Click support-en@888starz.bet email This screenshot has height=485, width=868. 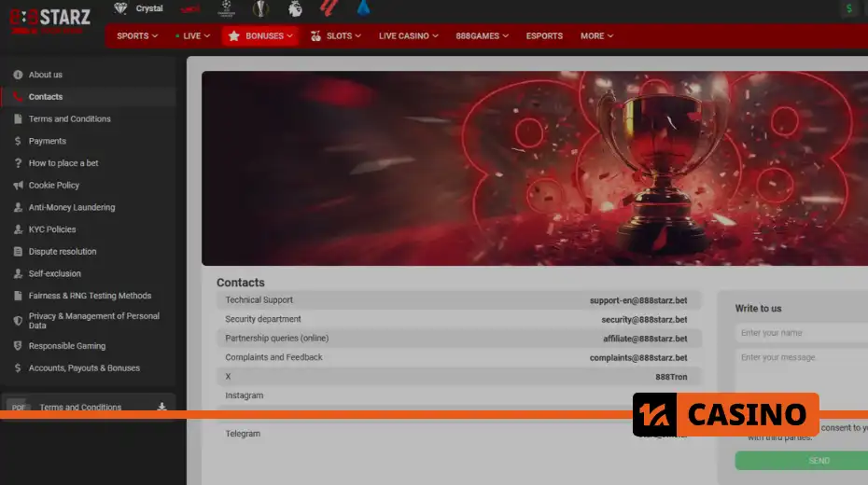tap(638, 300)
